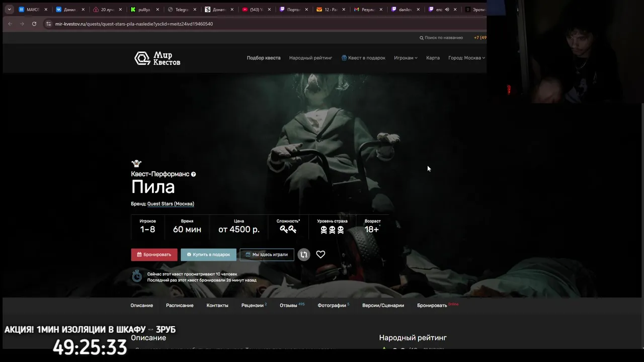Image resolution: width=644 pixels, height=362 pixels.
Task: Switch to the MAYOT browser tab
Action: point(33,10)
